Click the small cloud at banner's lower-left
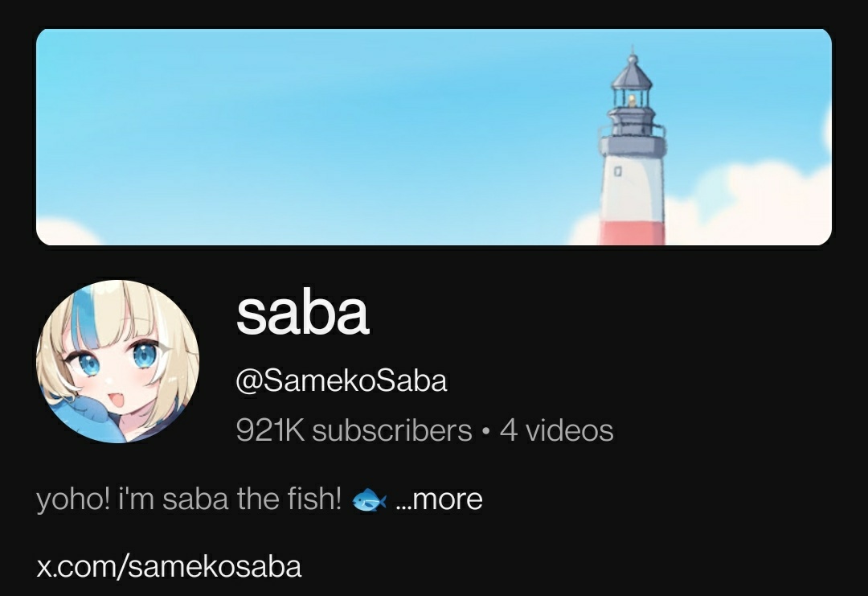The image size is (868, 596). (x=67, y=232)
